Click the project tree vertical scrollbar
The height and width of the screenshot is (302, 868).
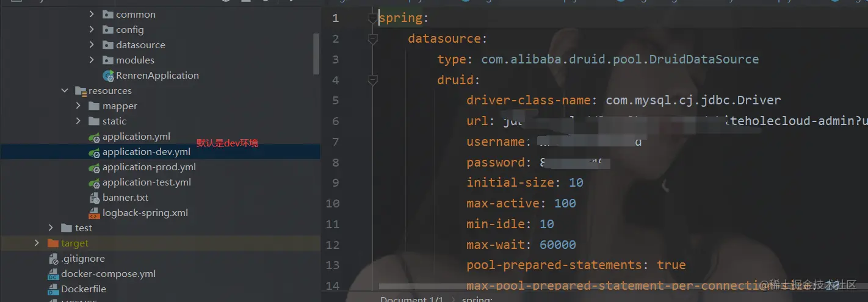click(316, 54)
